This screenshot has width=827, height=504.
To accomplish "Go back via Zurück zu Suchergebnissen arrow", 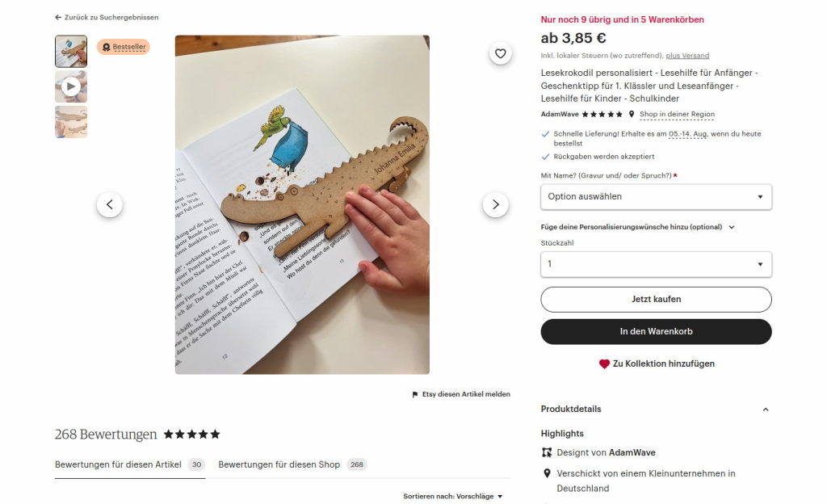I will click(58, 18).
